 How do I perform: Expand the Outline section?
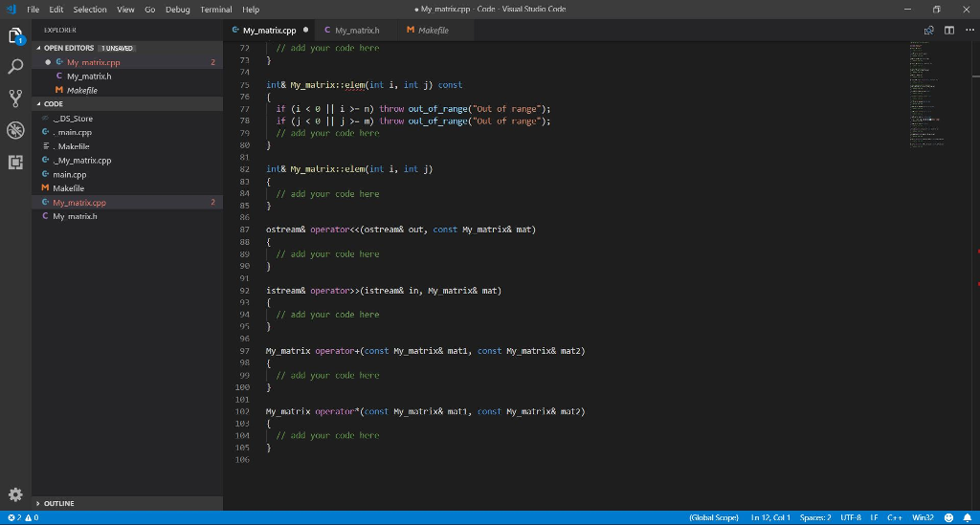click(127, 503)
